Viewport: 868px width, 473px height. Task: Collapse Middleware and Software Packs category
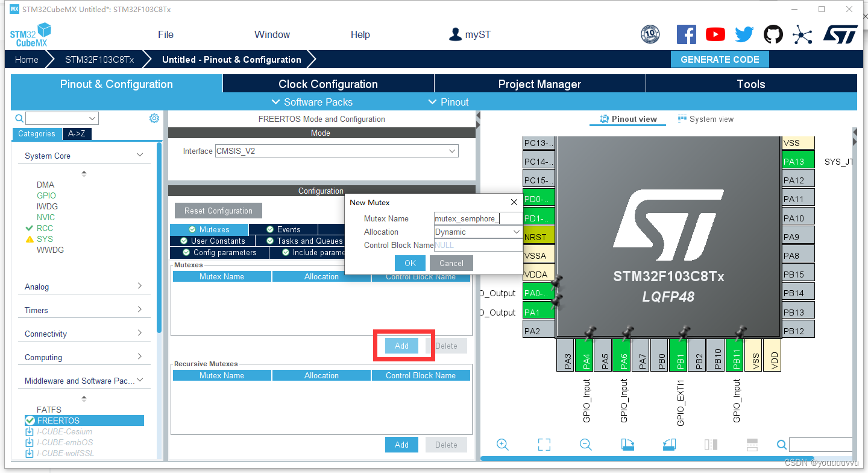(x=140, y=380)
